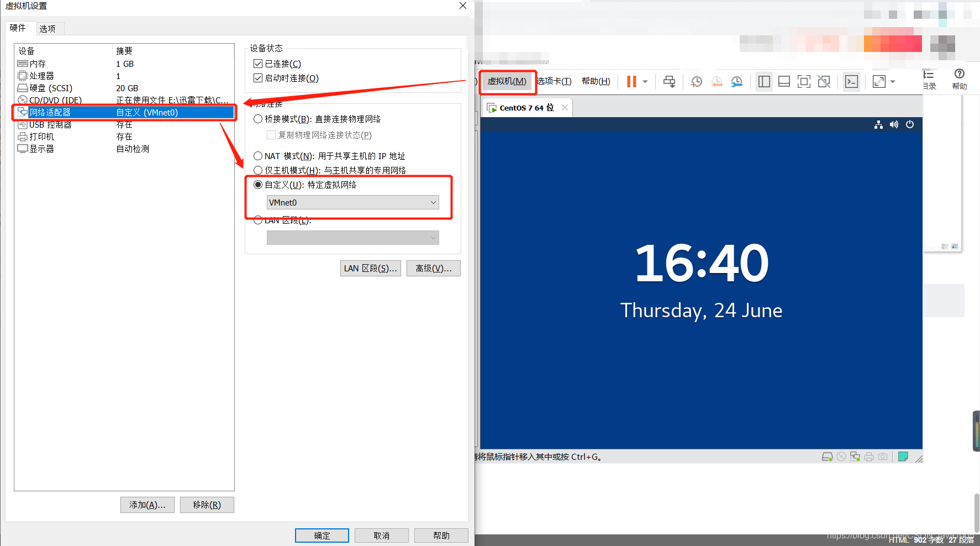Image resolution: width=980 pixels, height=546 pixels.
Task: Select the CD/DVD (IDE) device row
Action: [x=124, y=100]
